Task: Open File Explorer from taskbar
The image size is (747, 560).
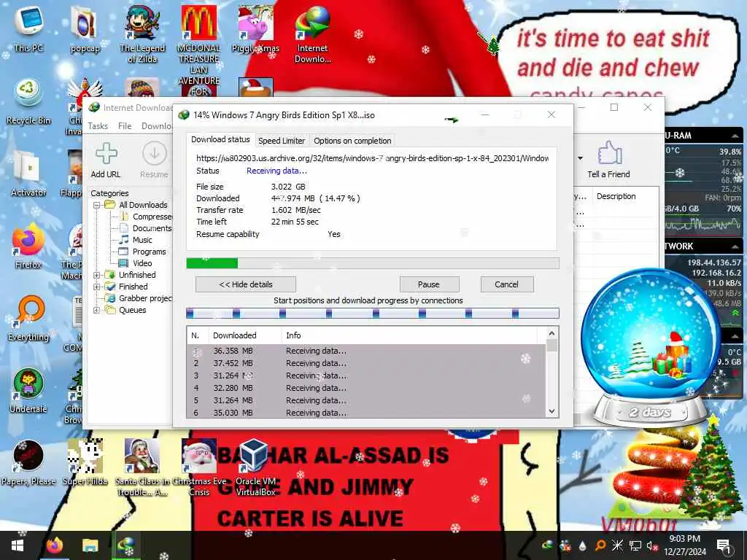Action: pyautogui.click(x=90, y=545)
